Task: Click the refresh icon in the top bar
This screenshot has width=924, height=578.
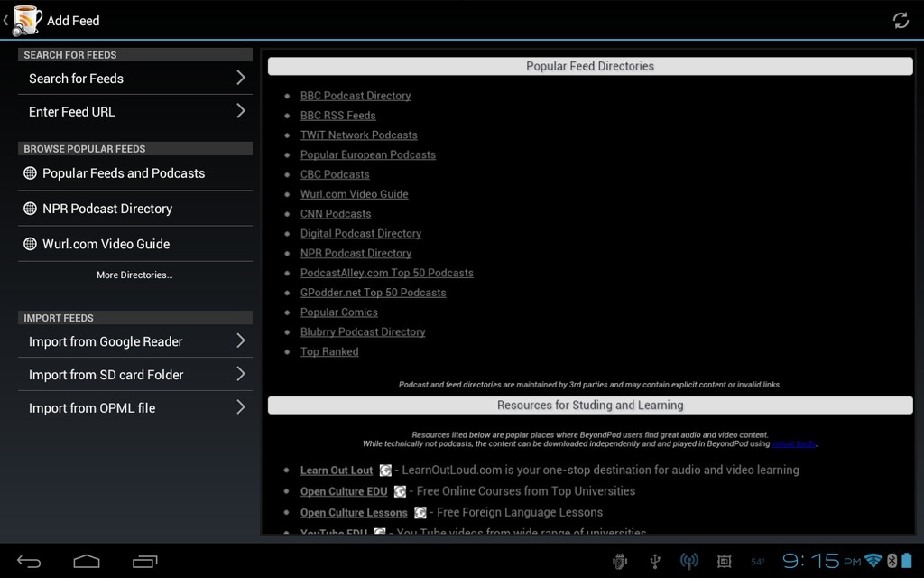Action: pyautogui.click(x=901, y=21)
